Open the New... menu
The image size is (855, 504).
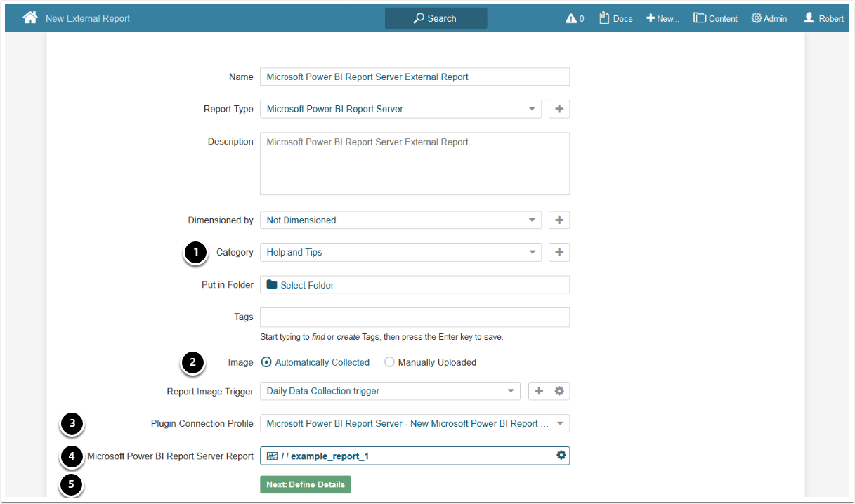663,18
